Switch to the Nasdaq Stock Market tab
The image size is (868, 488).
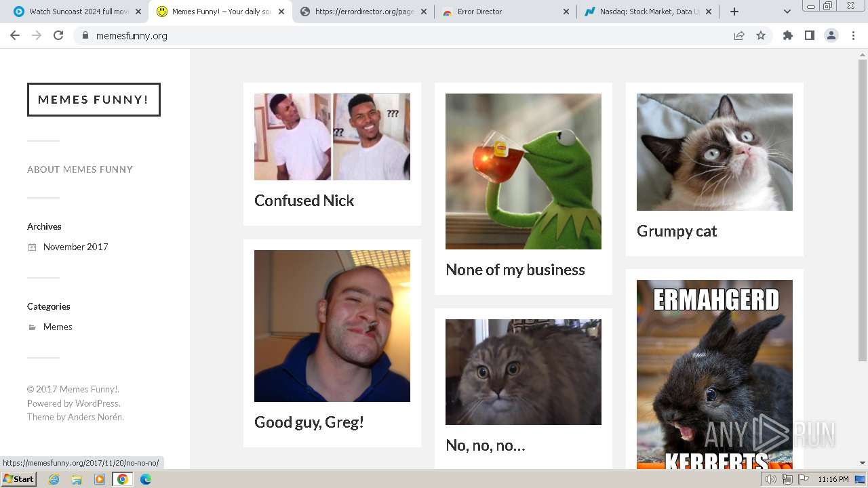pyautogui.click(x=648, y=12)
